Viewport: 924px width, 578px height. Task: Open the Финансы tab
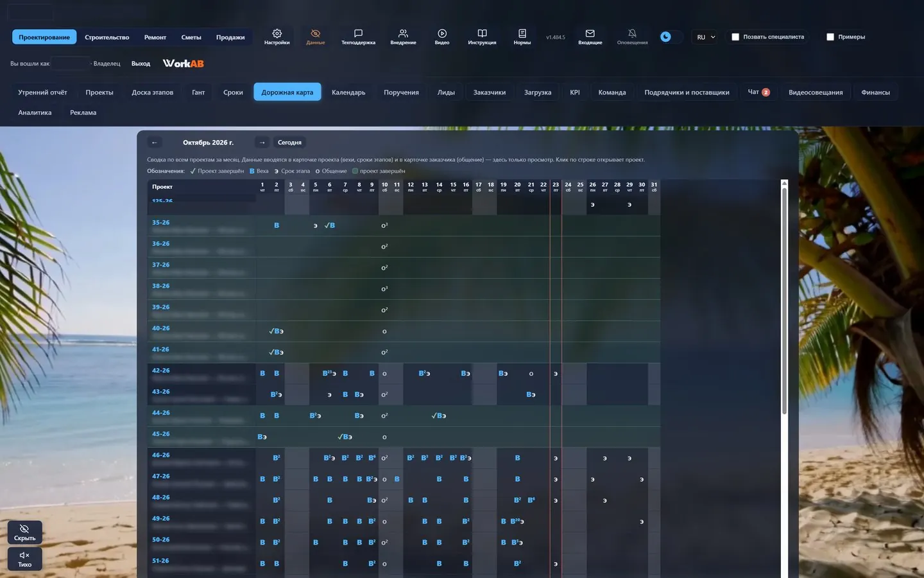[875, 92]
